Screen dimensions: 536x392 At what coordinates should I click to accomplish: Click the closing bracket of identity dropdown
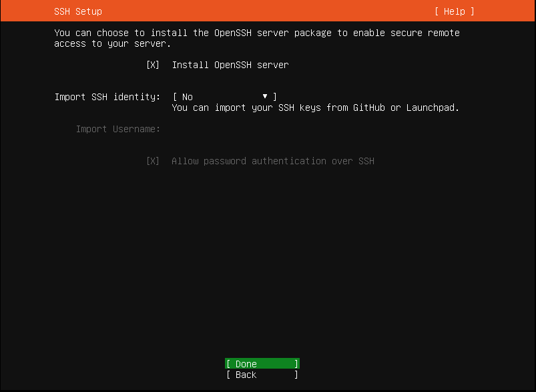[x=275, y=97]
